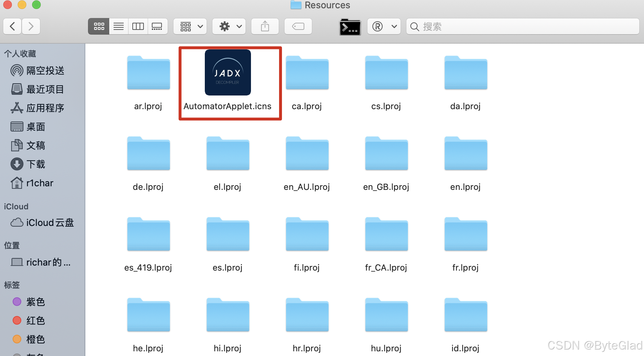Switch to gallery view mode

pos(158,26)
